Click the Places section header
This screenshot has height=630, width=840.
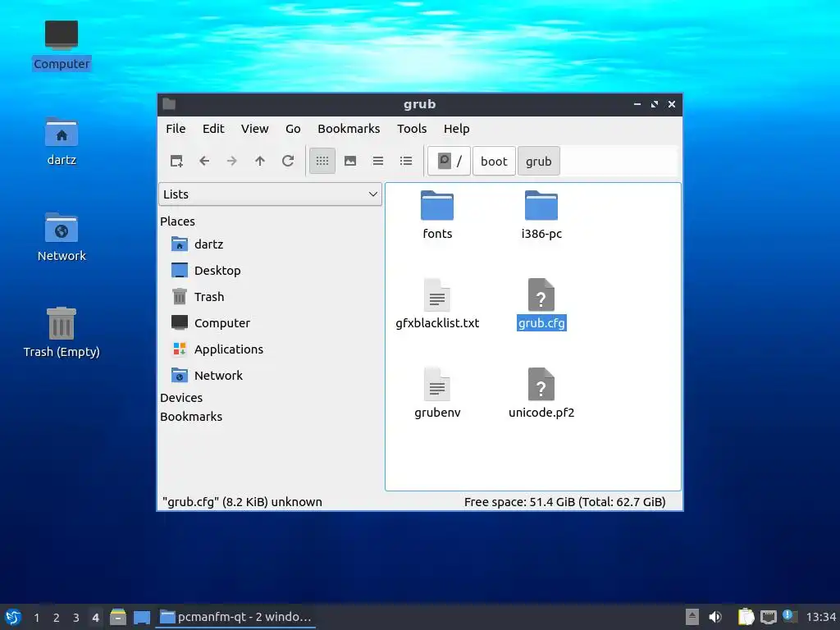[177, 221]
